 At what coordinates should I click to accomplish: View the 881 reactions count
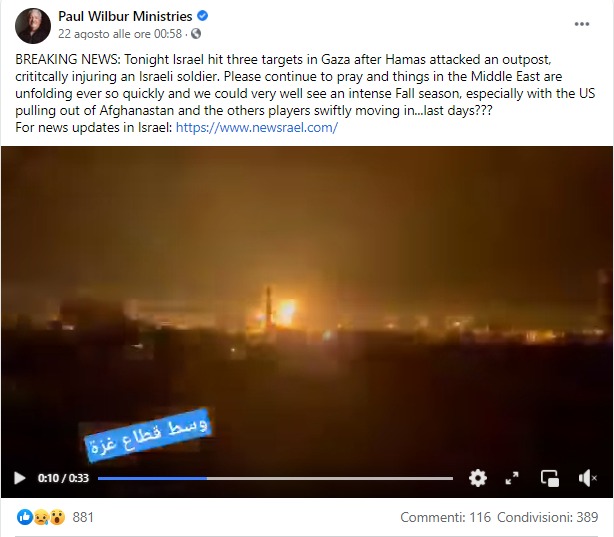click(83, 517)
